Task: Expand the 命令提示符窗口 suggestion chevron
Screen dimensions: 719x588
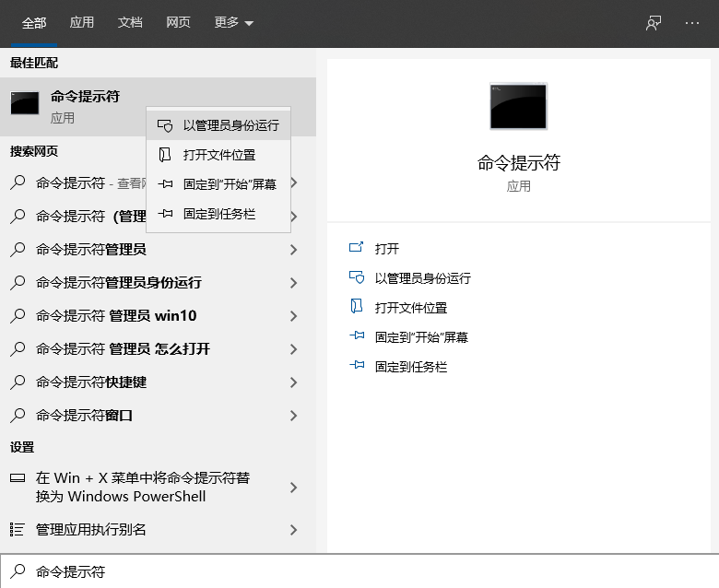Action: coord(293,416)
